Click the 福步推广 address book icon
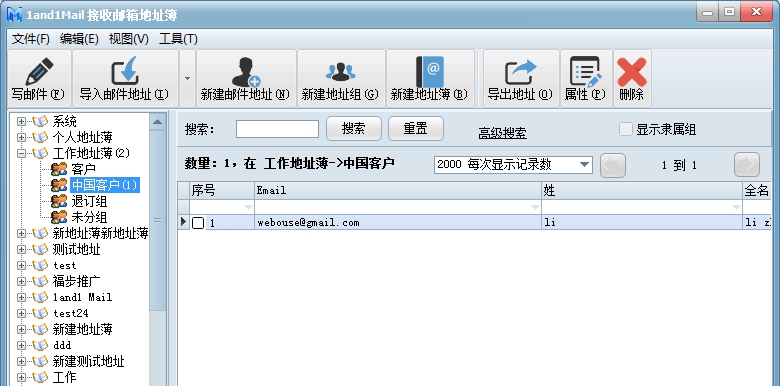The width and height of the screenshot is (780, 386). [x=40, y=281]
